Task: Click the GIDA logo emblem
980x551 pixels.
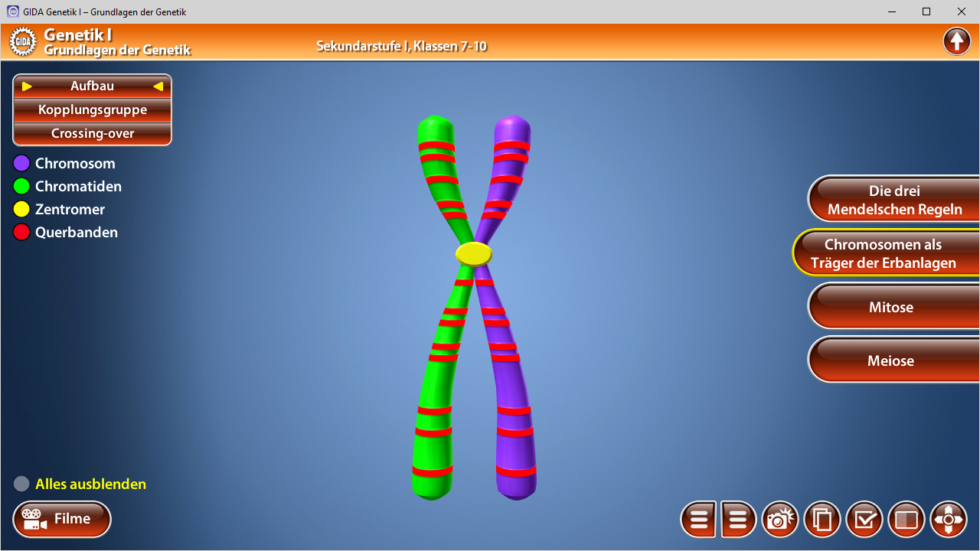Action: tap(23, 41)
